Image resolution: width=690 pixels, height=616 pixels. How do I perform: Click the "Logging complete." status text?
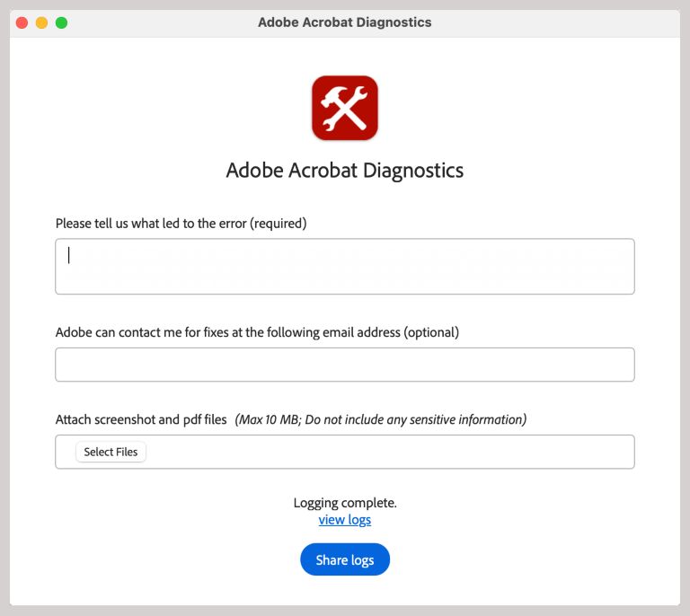click(x=345, y=503)
